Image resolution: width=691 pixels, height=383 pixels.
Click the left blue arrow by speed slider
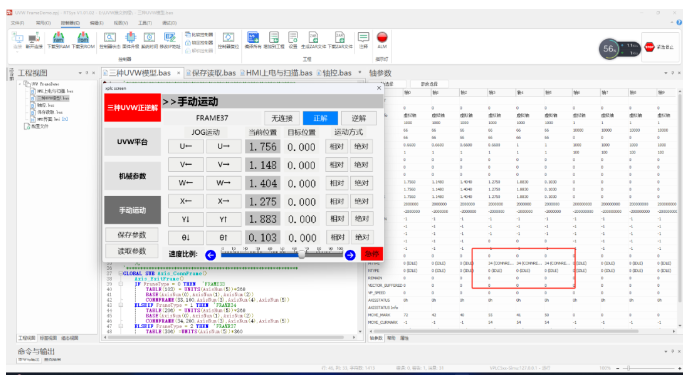211,255
